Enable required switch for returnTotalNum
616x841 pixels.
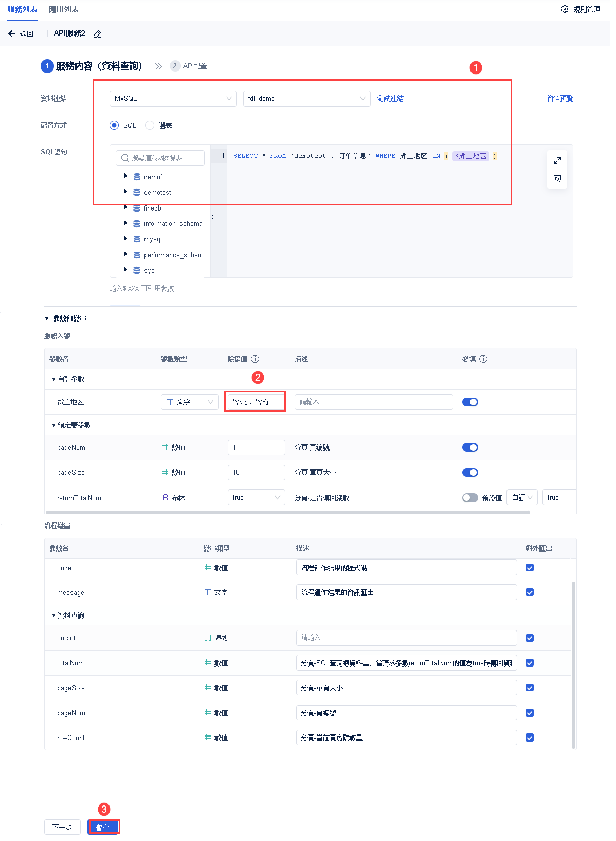[470, 498]
